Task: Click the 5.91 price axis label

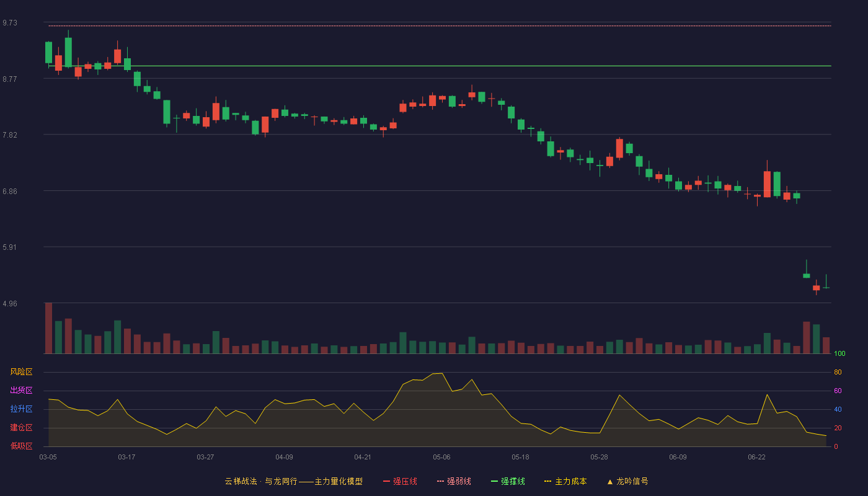Action: click(10, 247)
